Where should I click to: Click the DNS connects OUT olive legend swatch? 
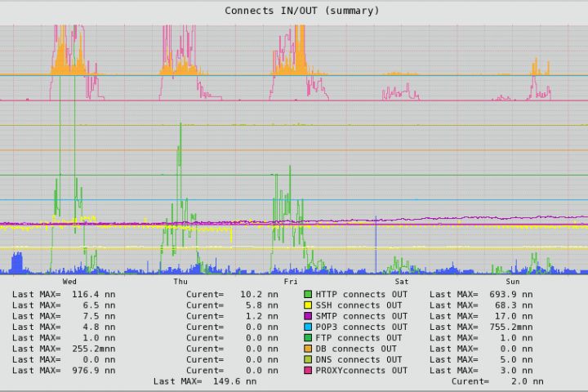[x=308, y=359]
